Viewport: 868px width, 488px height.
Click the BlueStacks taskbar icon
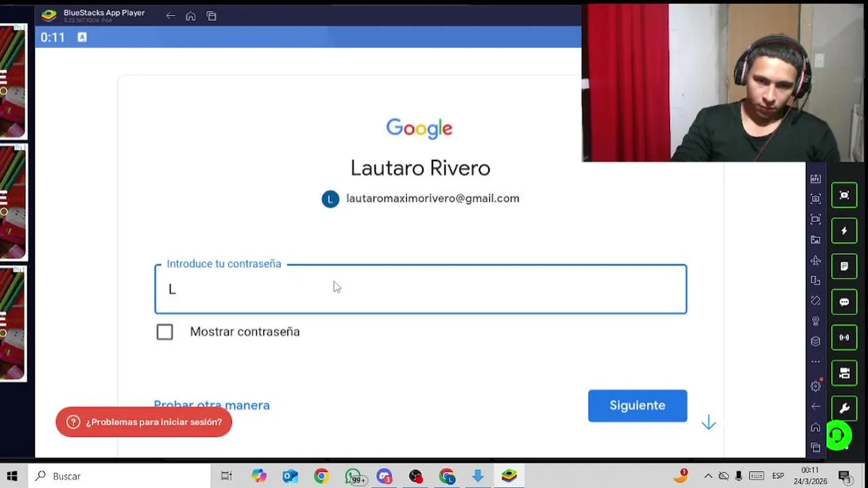click(509, 476)
